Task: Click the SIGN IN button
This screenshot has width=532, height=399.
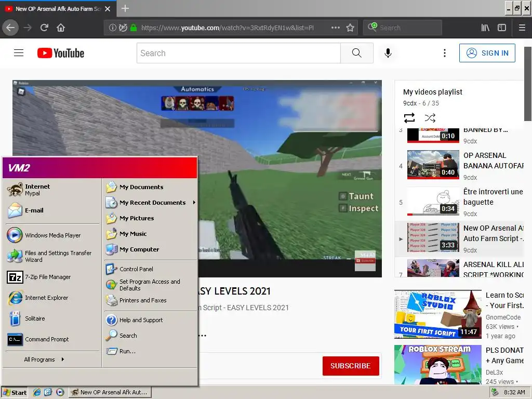Action: (487, 53)
